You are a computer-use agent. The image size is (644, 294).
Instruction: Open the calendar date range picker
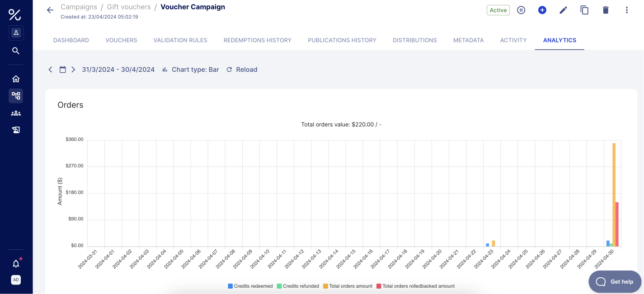[x=63, y=70]
